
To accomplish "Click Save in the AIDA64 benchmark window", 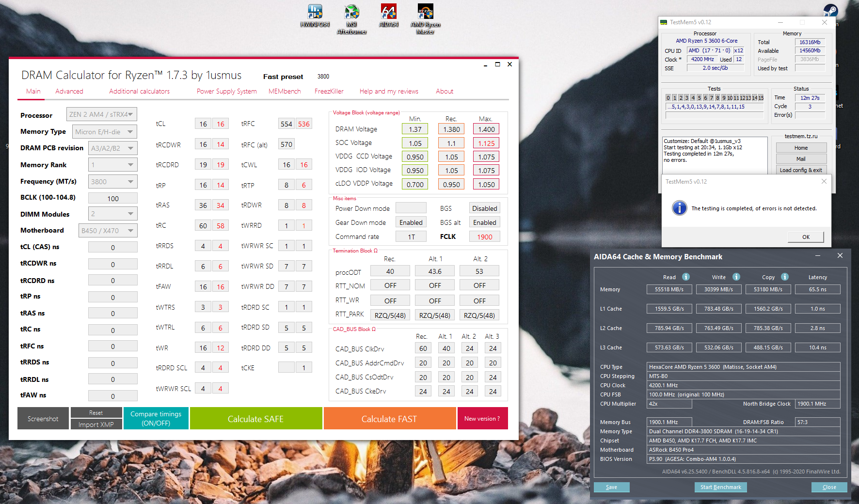I will 612,487.
